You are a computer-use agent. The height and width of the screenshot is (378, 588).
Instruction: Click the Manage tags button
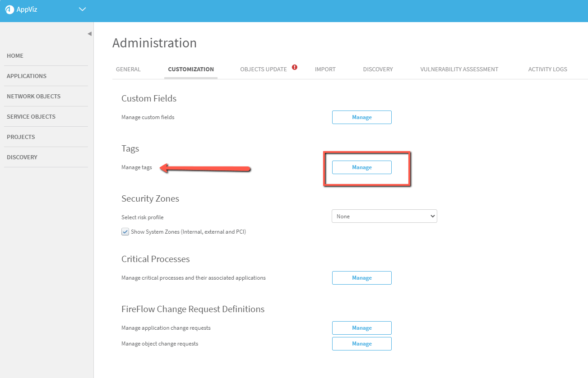361,167
